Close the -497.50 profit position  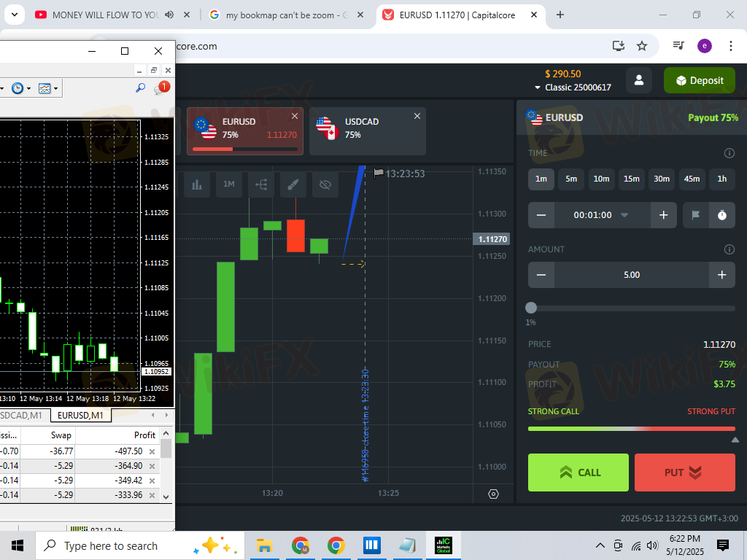tap(152, 451)
